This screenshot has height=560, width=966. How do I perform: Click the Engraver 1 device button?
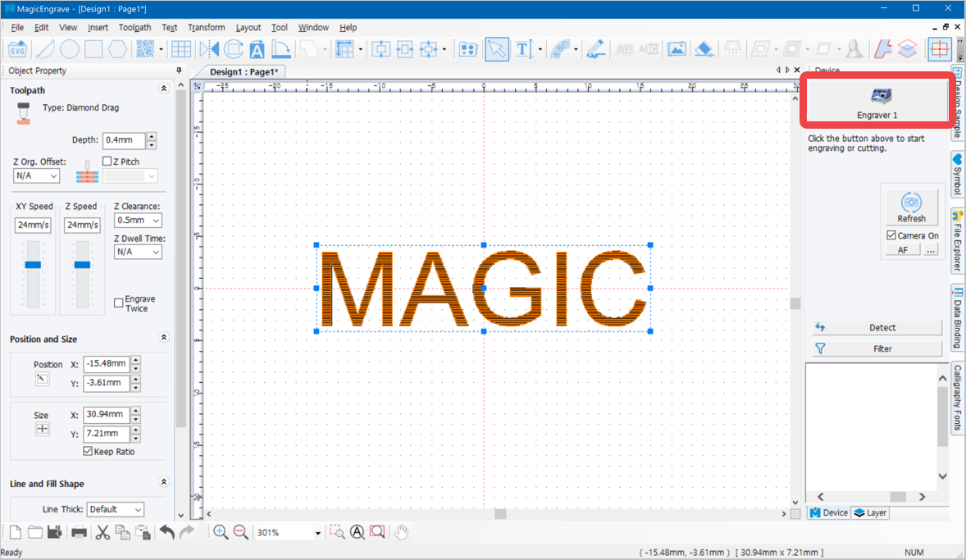tap(877, 102)
